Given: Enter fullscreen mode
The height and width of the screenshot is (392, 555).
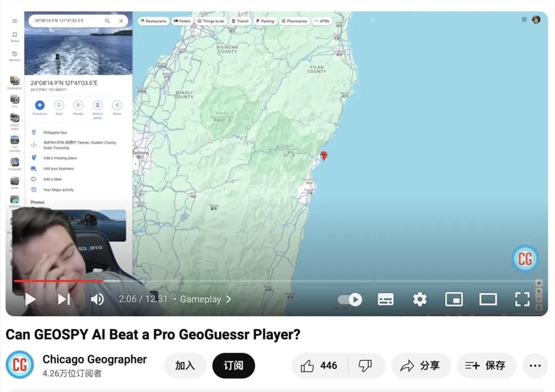Looking at the screenshot, I should tap(522, 299).
